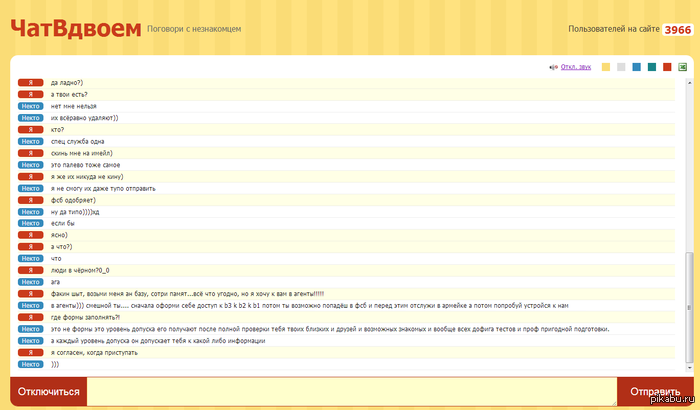Image resolution: width=700 pixels, height=410 pixels.
Task: Select the yellow color theme swatch
Action: click(x=605, y=67)
